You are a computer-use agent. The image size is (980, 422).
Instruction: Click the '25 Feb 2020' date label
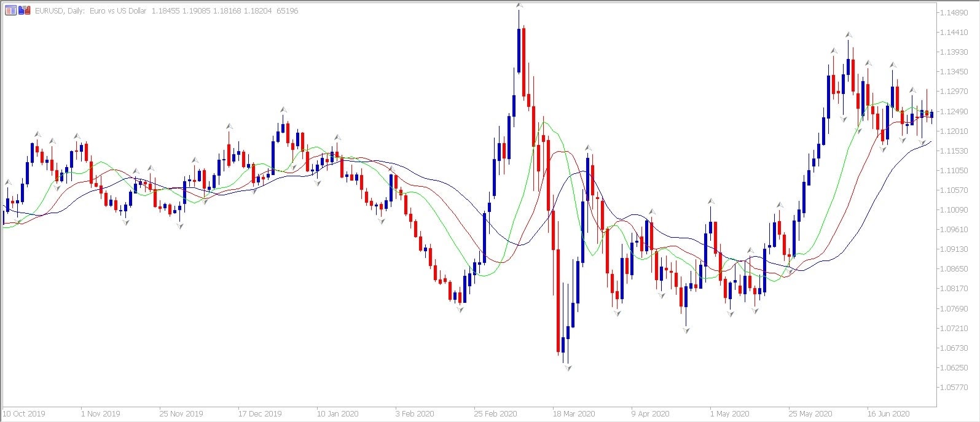(495, 414)
